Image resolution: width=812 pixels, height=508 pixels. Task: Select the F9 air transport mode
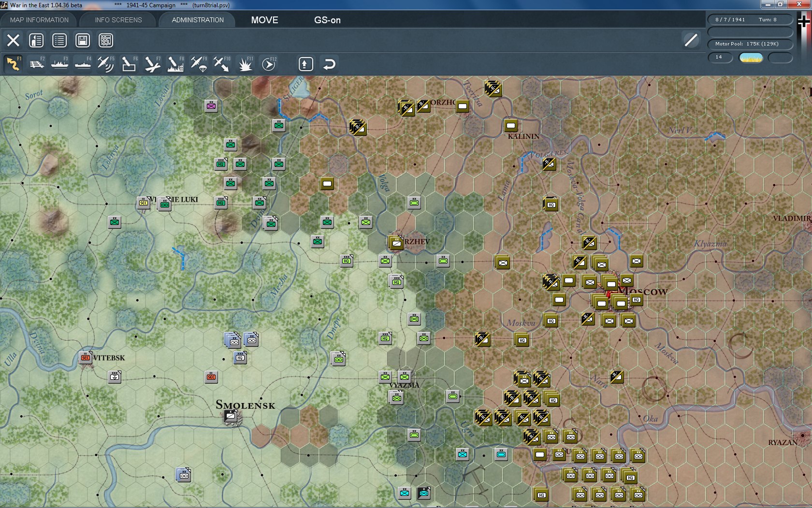(x=199, y=64)
